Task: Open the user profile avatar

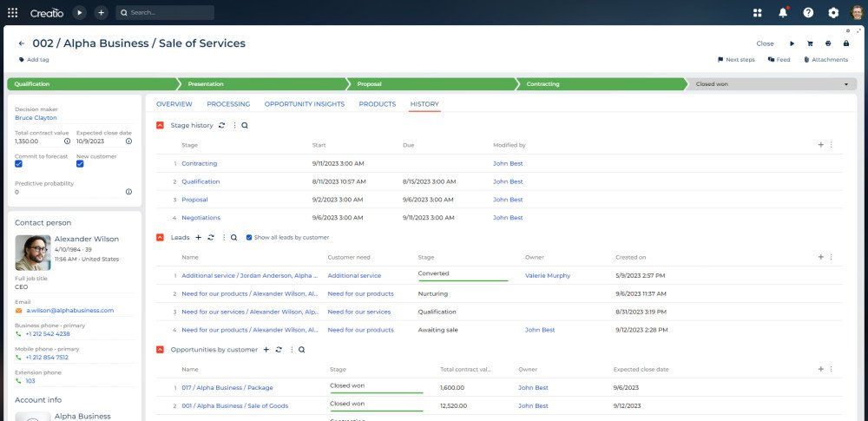Action: (x=858, y=13)
